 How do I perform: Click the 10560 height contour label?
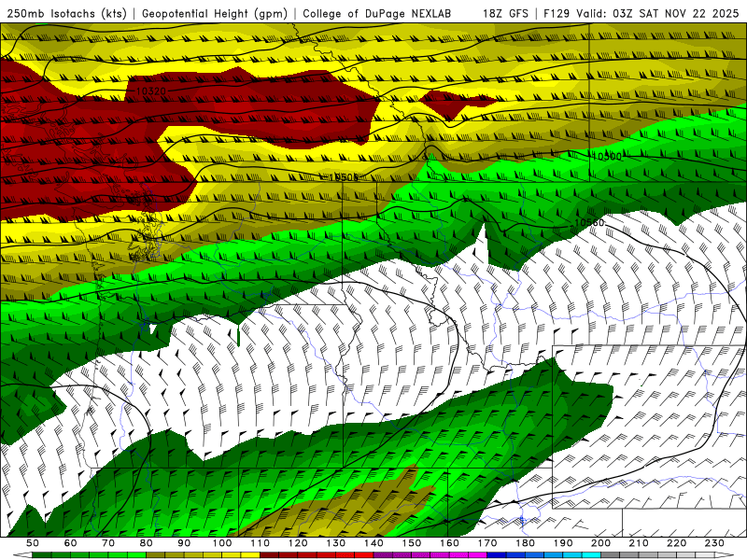pos(590,222)
